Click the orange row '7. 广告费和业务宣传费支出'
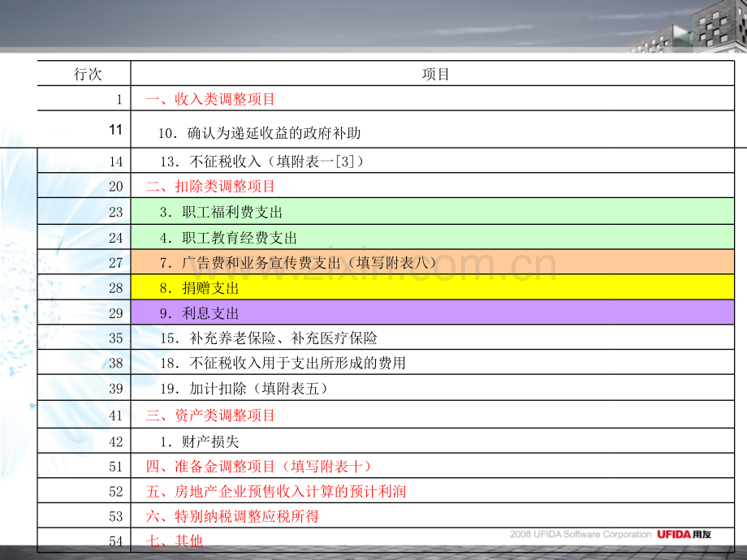747x560 pixels. [433, 262]
